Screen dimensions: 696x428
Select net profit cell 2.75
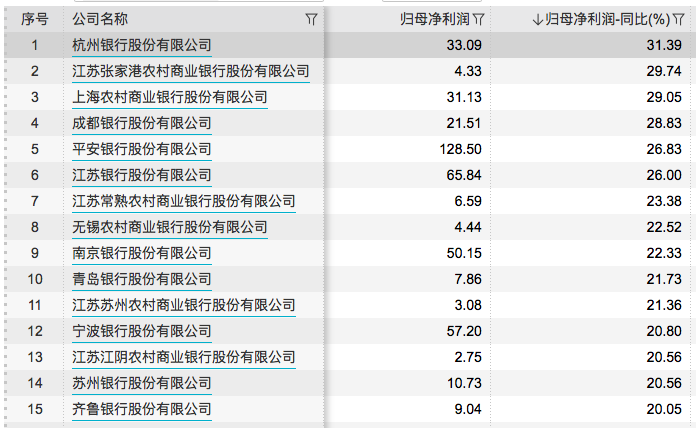468,357
